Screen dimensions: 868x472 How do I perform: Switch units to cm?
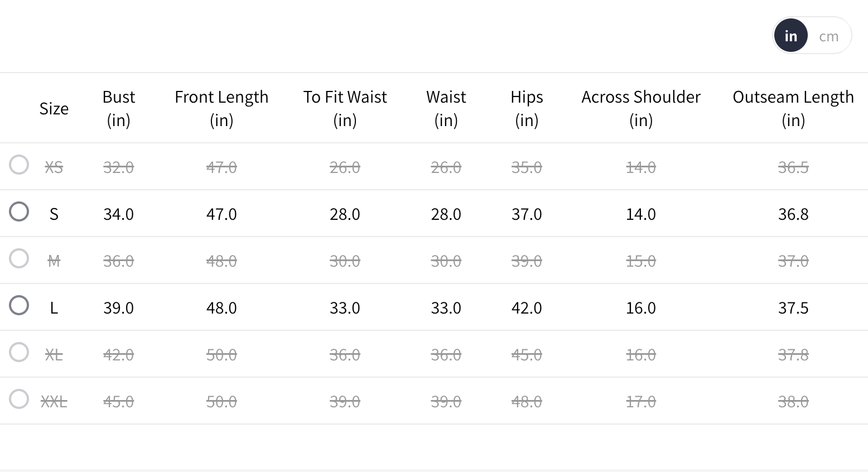point(828,36)
